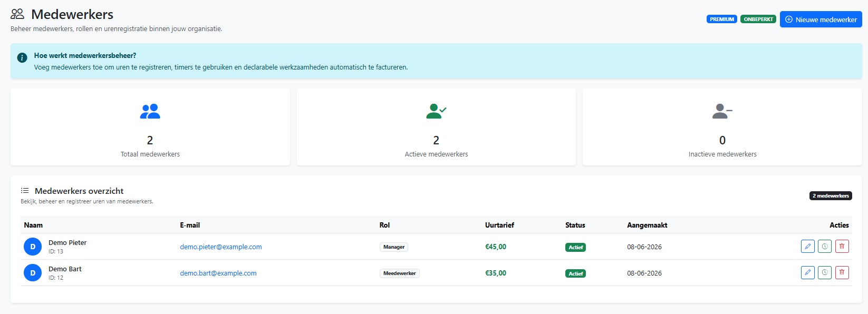Image resolution: width=868 pixels, height=314 pixels.
Task: Click the Aangemaakt column header
Action: pos(647,225)
